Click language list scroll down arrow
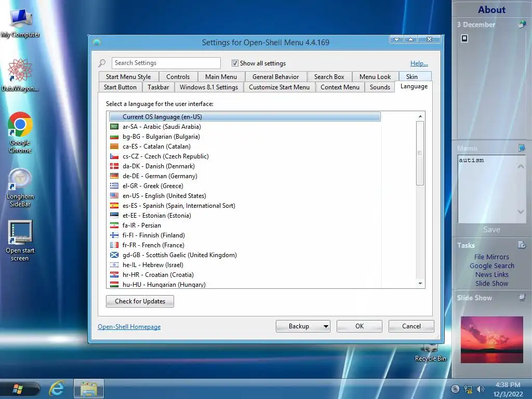The image size is (532, 399). [420, 283]
